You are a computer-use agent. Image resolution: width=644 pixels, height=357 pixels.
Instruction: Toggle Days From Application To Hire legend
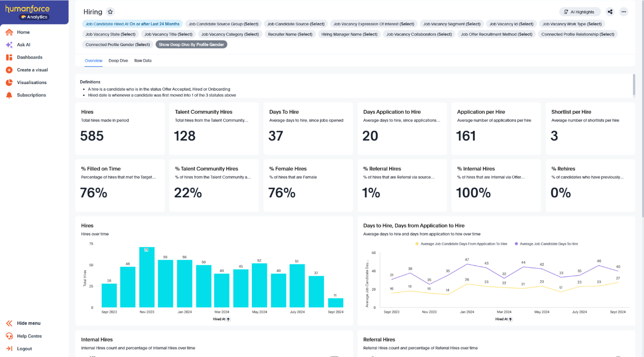tap(463, 244)
